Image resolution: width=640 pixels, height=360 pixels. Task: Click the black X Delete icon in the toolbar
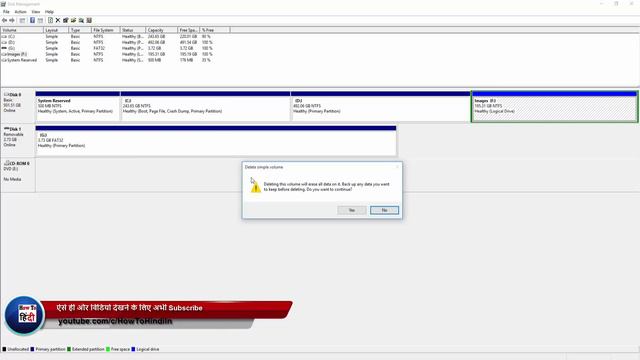click(x=58, y=20)
